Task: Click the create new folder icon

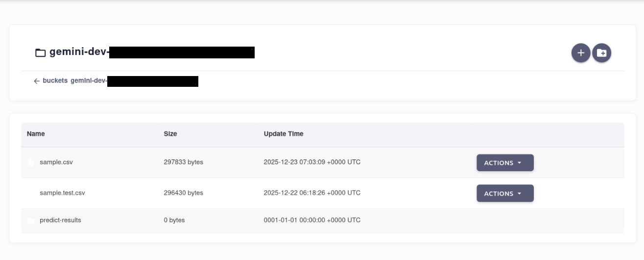Action: coord(602,53)
